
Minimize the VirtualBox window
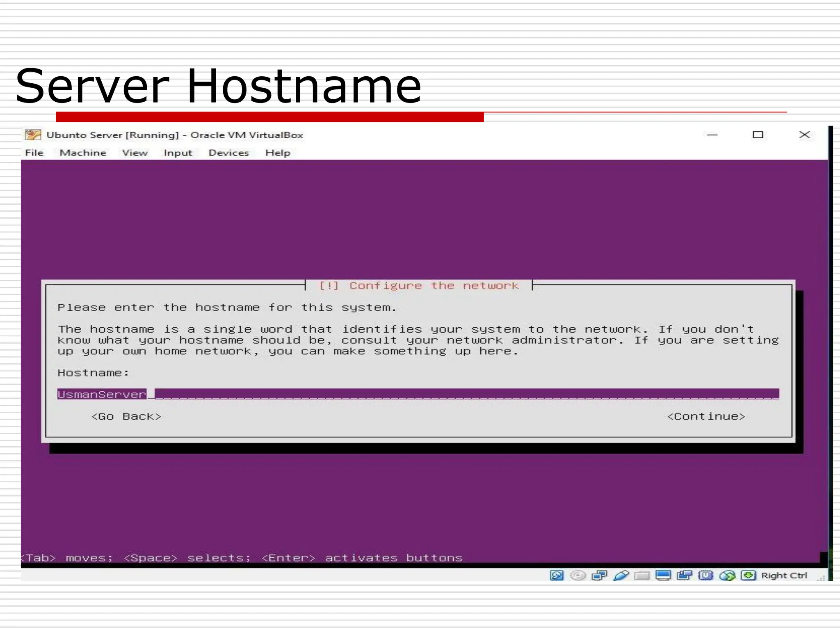712,135
